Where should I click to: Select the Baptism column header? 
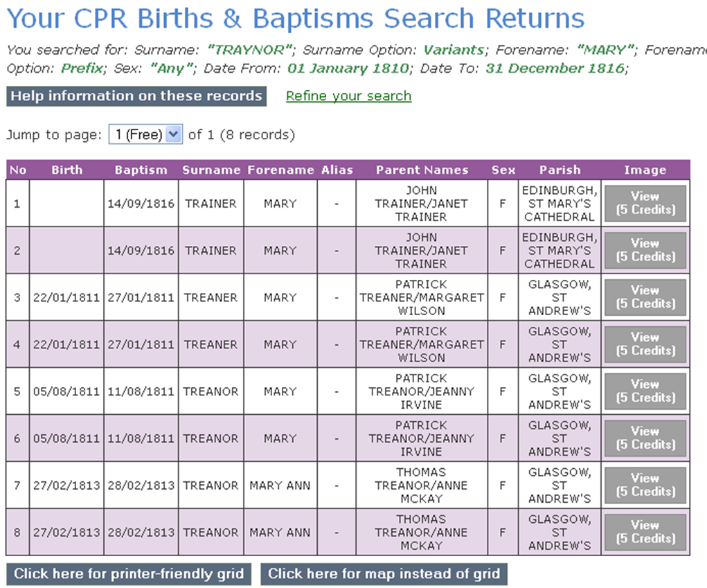click(141, 170)
